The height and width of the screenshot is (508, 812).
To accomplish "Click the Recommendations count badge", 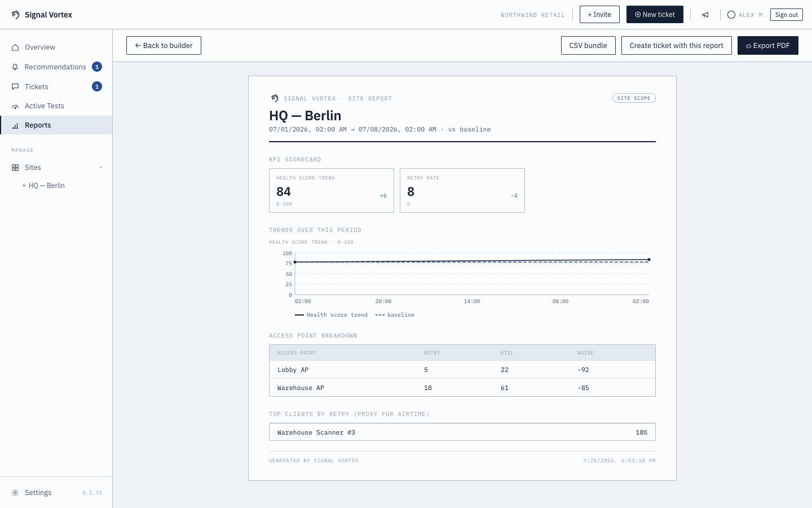I will click(x=97, y=67).
